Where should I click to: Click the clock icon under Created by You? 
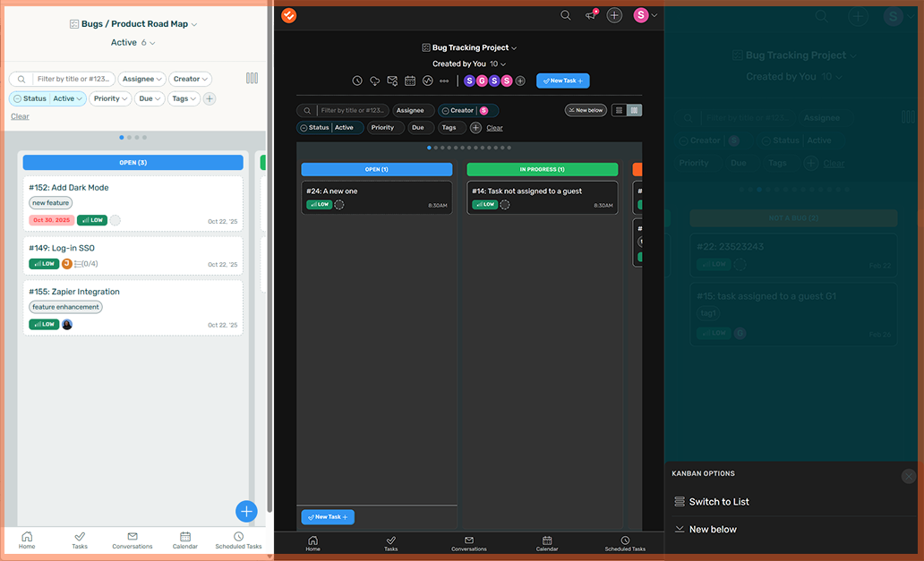pyautogui.click(x=357, y=81)
